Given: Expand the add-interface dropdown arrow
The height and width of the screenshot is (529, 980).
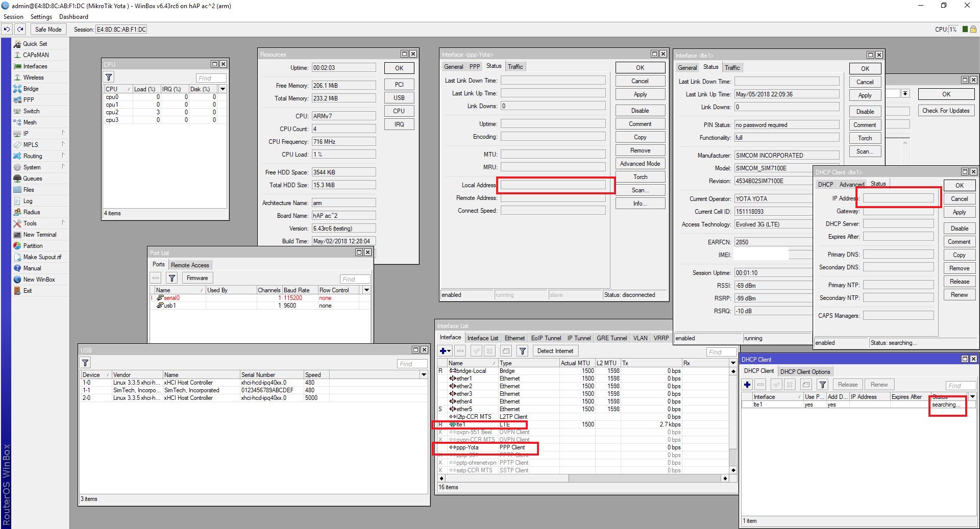Looking at the screenshot, I should [x=449, y=351].
